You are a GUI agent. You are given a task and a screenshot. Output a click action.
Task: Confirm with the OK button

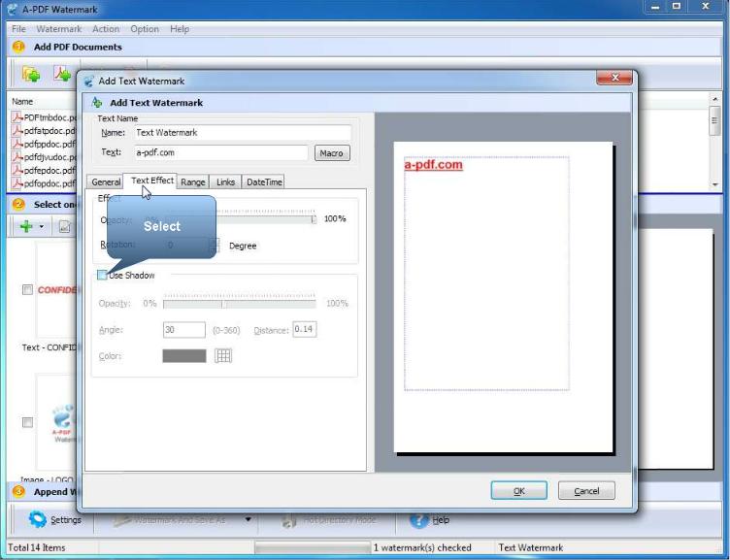pyautogui.click(x=519, y=491)
